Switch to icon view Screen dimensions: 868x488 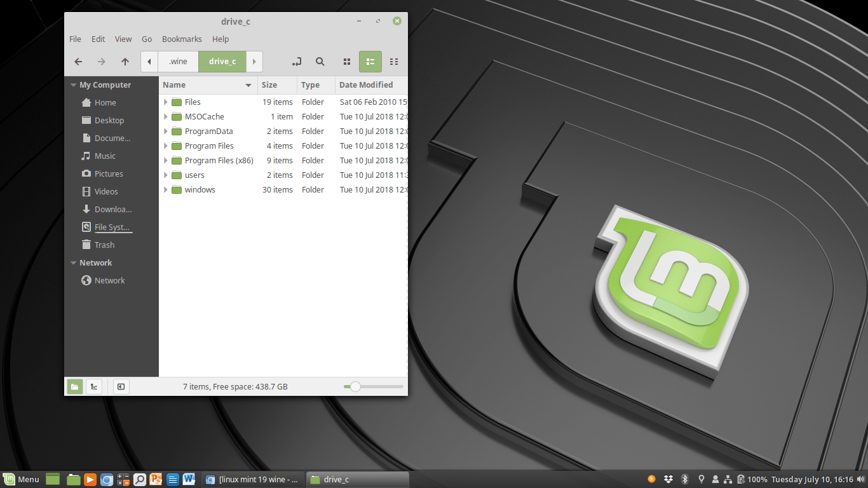coord(347,62)
